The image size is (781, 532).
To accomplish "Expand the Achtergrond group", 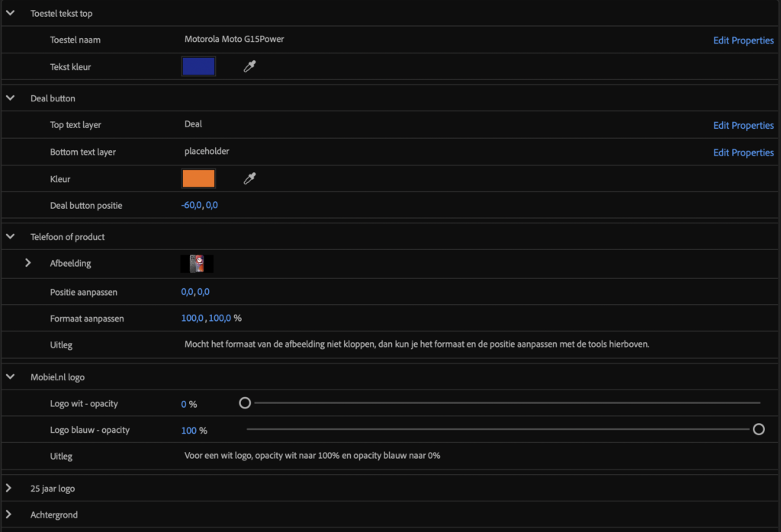I will 9,514.
